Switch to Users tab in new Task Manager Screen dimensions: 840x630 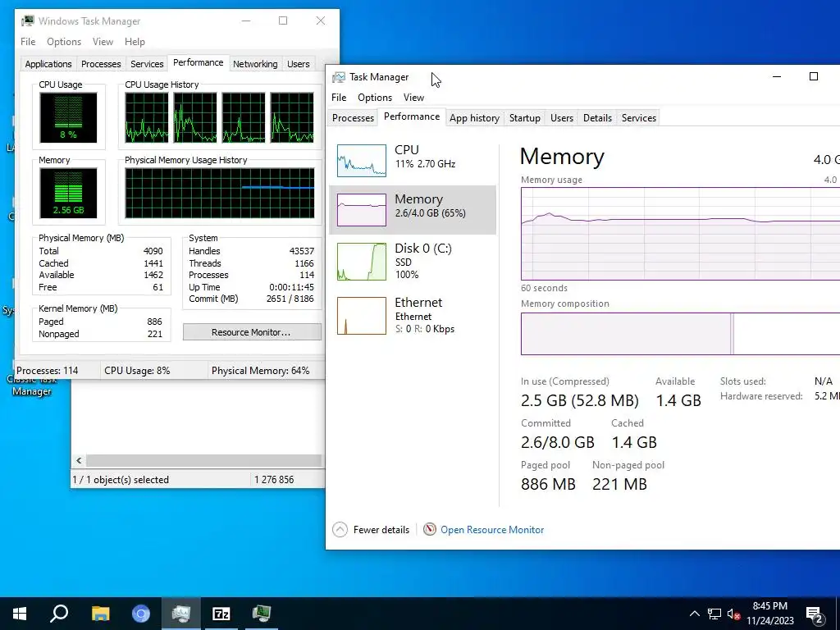coord(562,118)
